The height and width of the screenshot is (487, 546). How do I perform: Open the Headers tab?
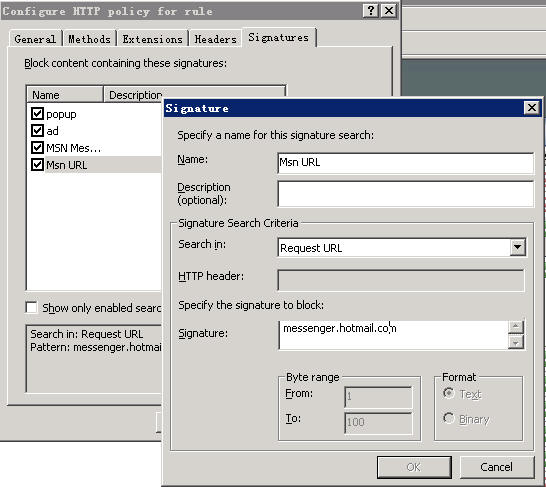click(216, 39)
